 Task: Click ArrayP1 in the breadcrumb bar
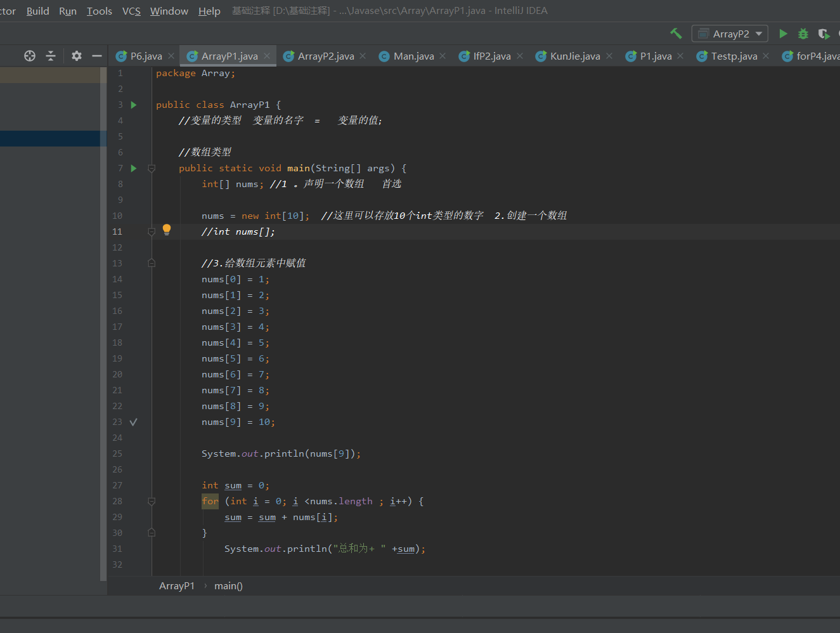coord(177,586)
